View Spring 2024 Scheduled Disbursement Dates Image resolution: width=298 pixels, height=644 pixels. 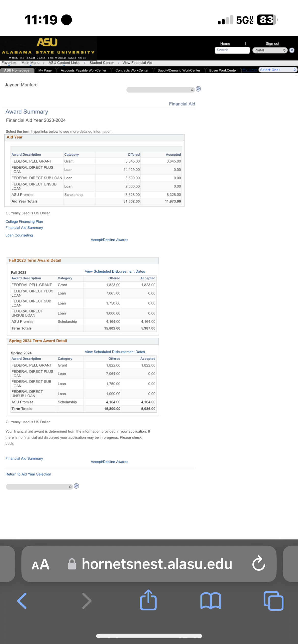(115, 352)
